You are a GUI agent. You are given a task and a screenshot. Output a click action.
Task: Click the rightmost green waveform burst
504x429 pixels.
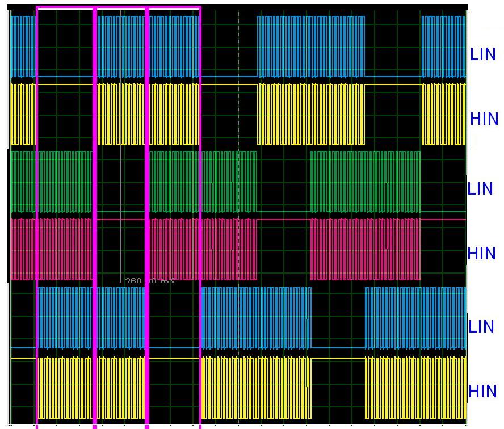click(x=365, y=182)
